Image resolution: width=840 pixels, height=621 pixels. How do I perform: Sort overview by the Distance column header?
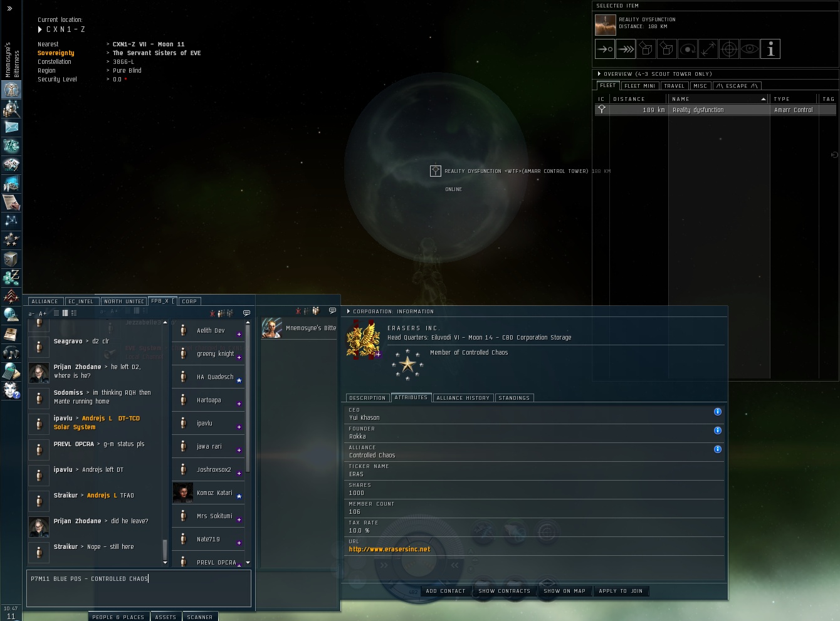click(639, 99)
